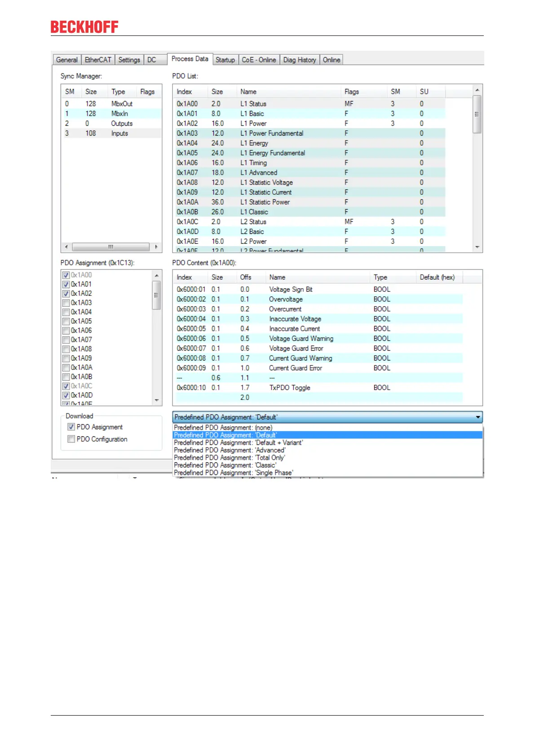Image resolution: width=535 pixels, height=756 pixels.
Task: Select Sync Manager row MbxIn
Action: (111, 114)
